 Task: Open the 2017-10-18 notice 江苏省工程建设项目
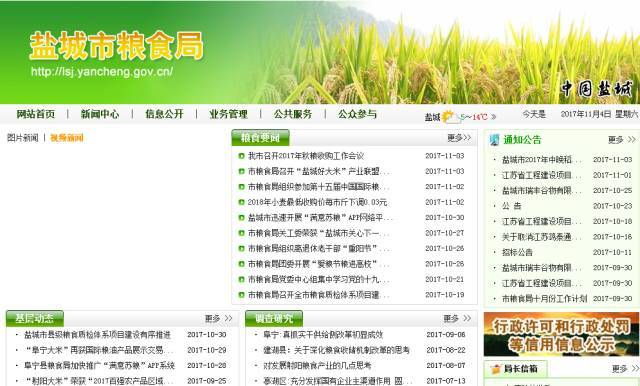click(x=542, y=222)
